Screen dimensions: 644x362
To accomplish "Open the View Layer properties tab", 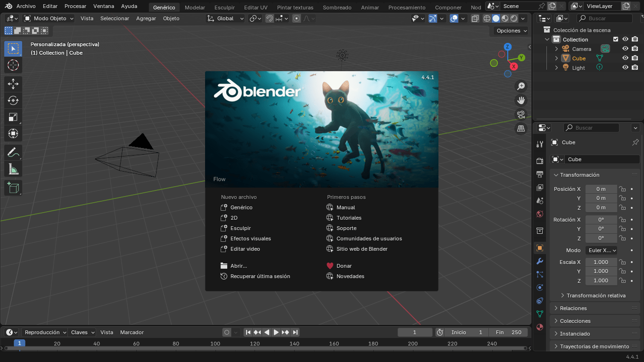I will tap(540, 187).
